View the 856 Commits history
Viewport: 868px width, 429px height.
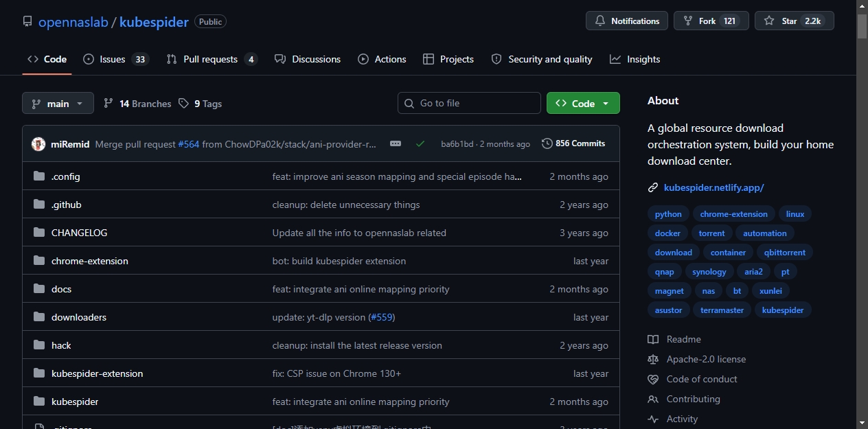coord(574,143)
